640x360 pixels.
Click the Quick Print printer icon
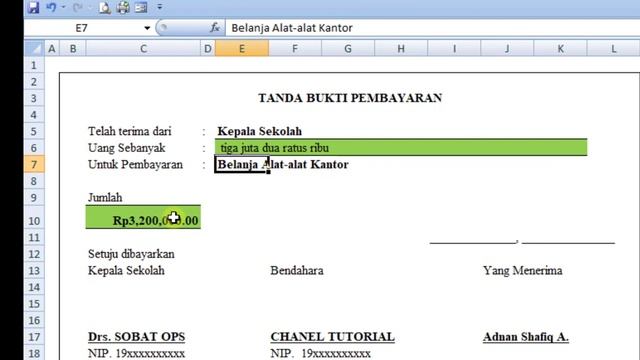coord(123,7)
